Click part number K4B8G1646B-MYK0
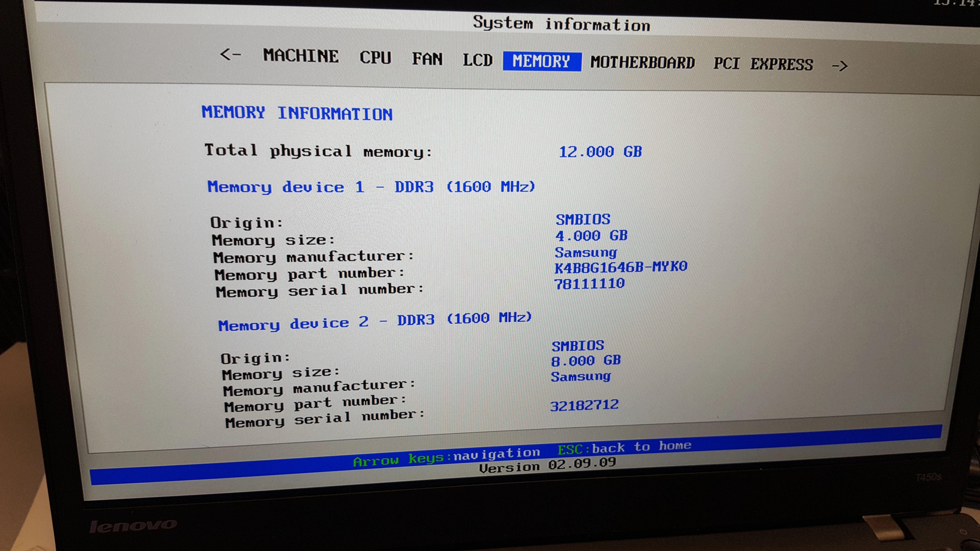 coord(621,267)
